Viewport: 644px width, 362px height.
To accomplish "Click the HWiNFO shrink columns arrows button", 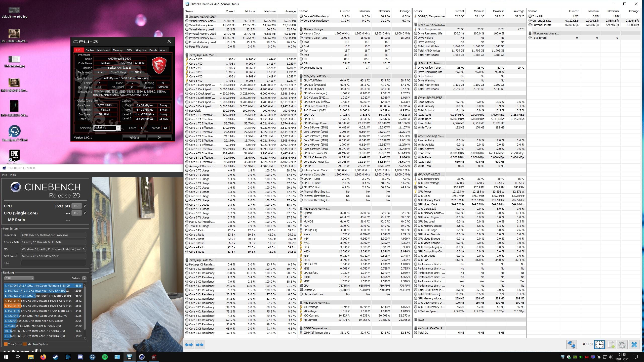I will [x=200, y=345].
